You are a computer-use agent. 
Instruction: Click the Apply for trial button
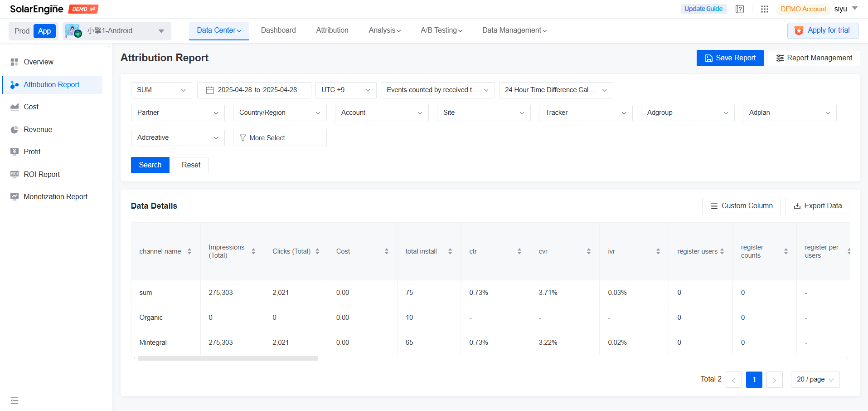822,30
